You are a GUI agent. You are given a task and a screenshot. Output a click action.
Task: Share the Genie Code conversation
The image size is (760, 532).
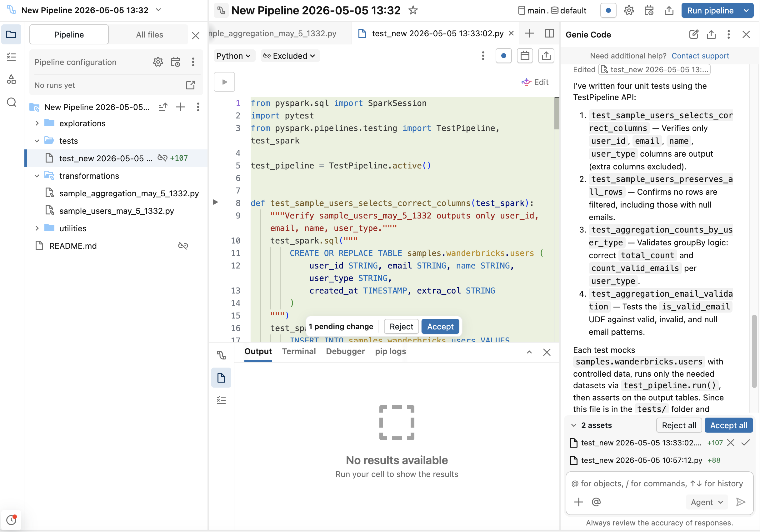click(x=711, y=34)
